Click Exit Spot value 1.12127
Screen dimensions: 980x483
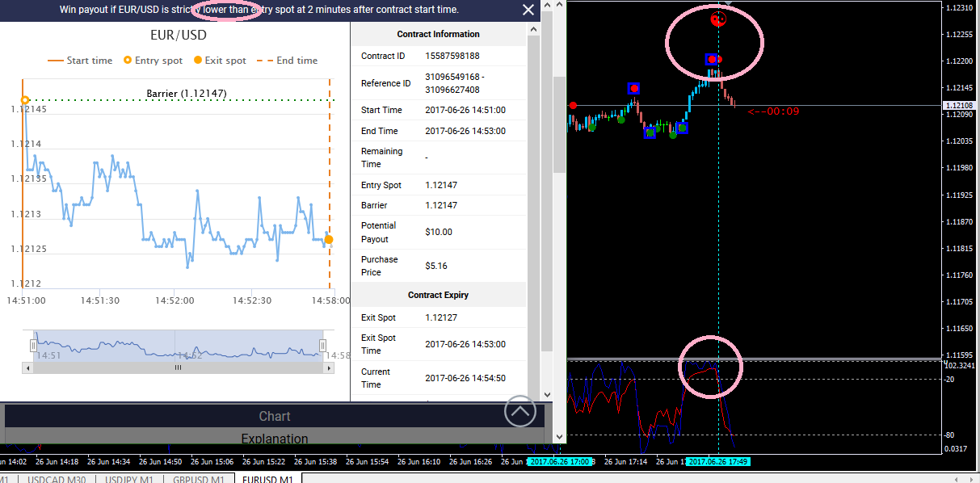(441, 317)
